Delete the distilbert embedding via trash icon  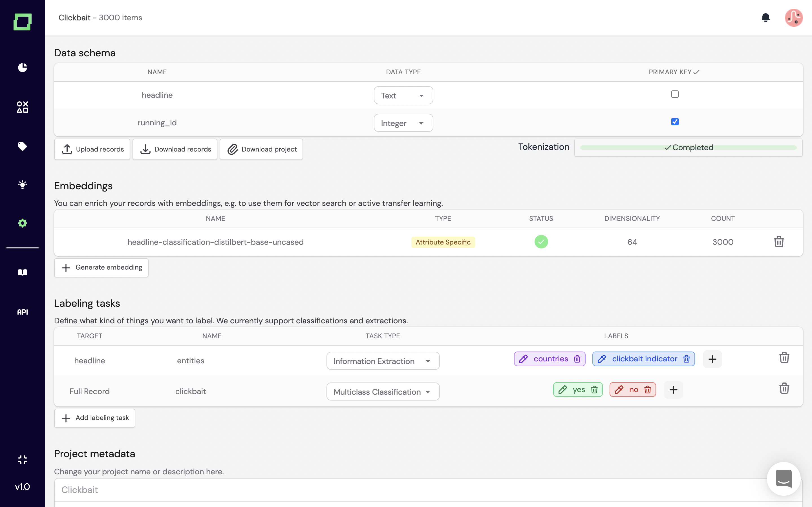tap(778, 242)
